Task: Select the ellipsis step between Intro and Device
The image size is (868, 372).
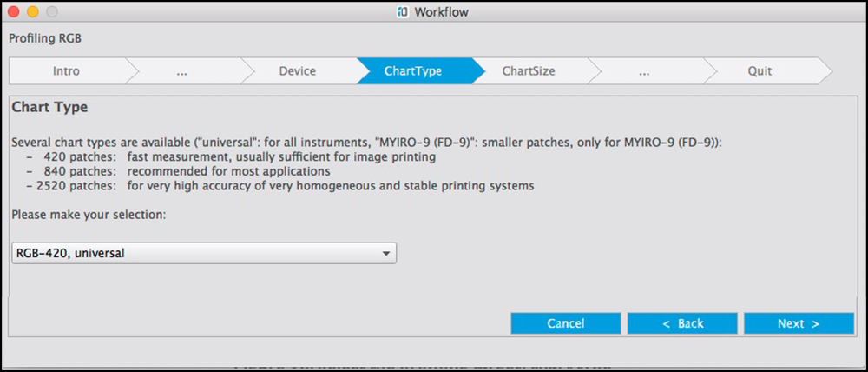Action: click(x=181, y=71)
